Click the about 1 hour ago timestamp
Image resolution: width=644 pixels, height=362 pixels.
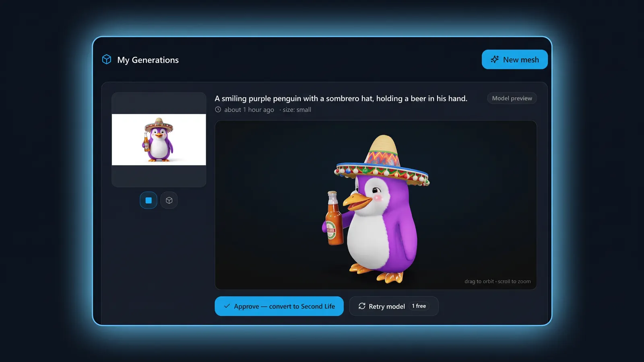[x=249, y=110]
